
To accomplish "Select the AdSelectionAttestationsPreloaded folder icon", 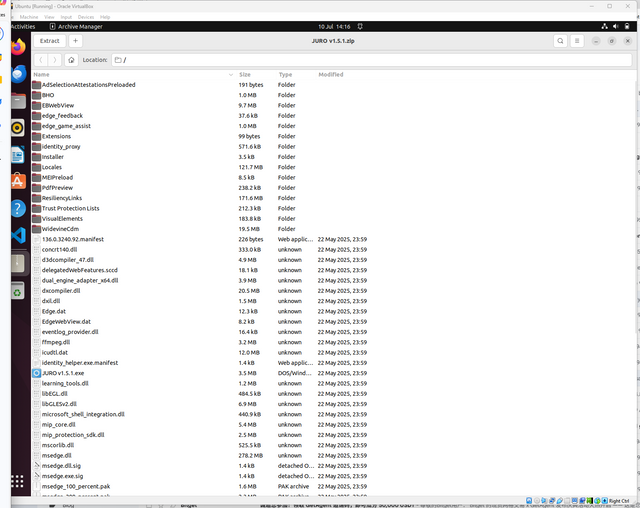I will (x=37, y=85).
